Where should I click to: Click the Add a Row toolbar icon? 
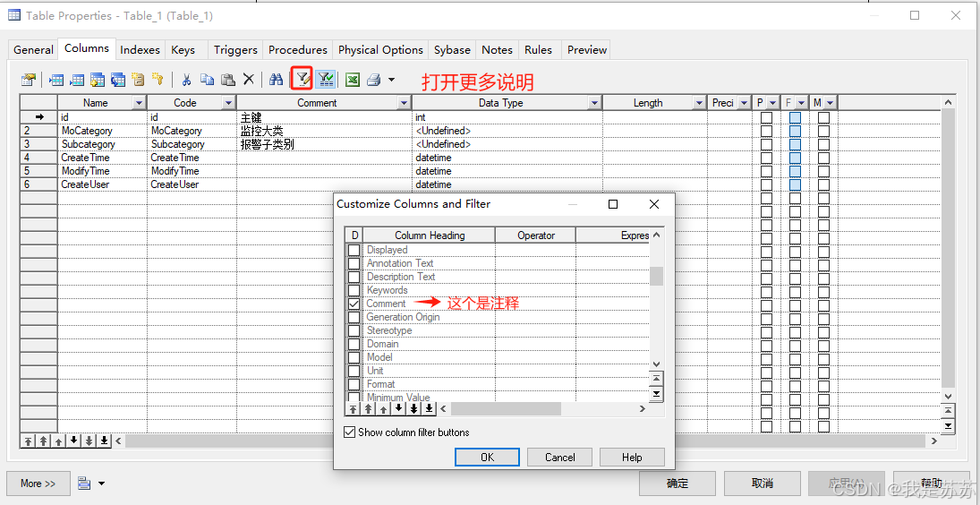[x=77, y=80]
